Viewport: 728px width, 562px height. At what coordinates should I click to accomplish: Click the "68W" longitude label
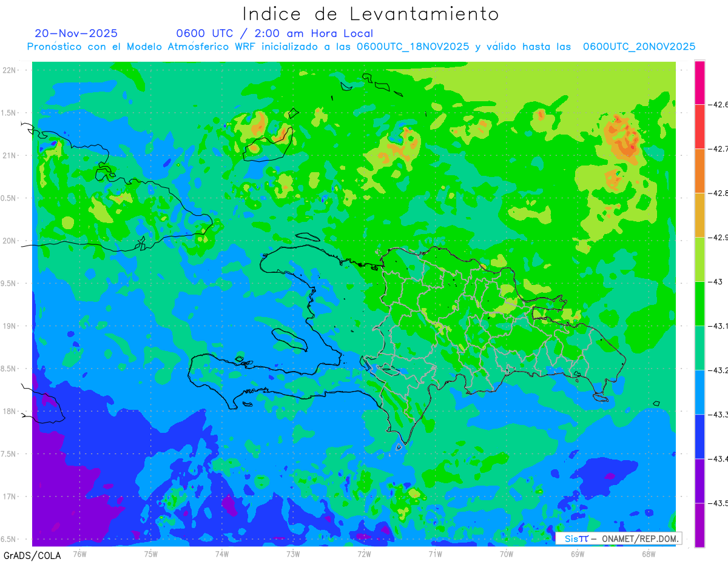(649, 554)
